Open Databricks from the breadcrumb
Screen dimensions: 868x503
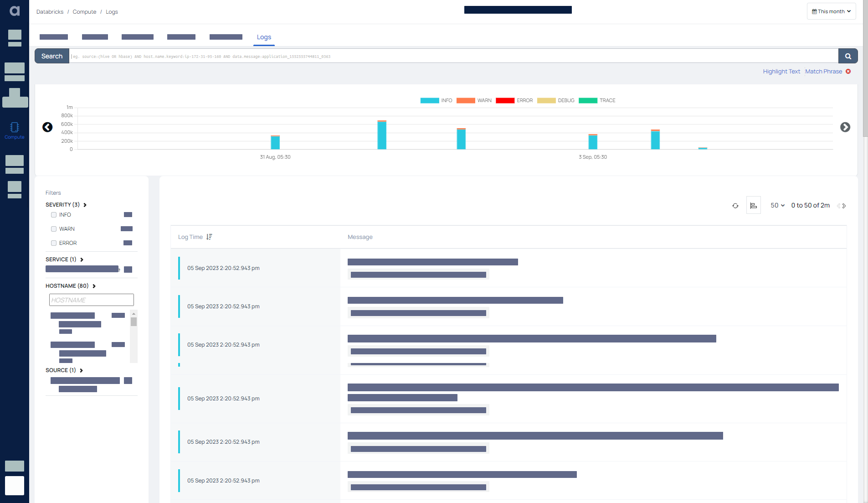[x=50, y=11]
